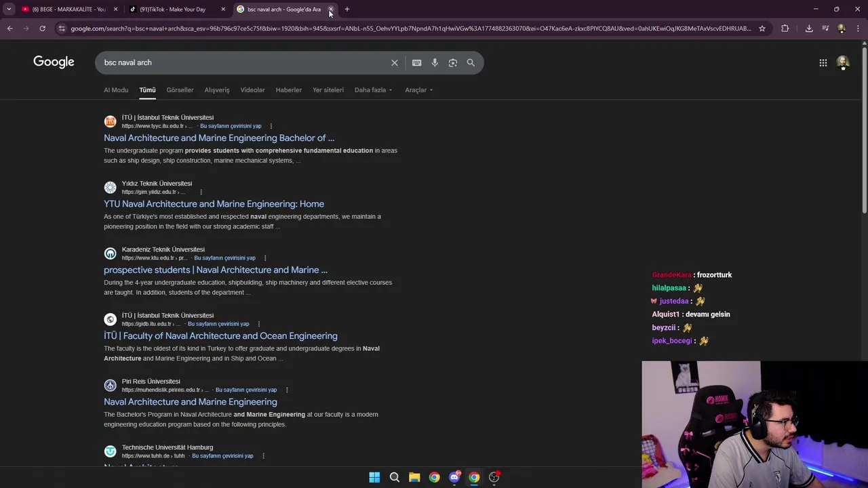Switch to AI Modu search tab
868x488 pixels.
click(116, 89)
